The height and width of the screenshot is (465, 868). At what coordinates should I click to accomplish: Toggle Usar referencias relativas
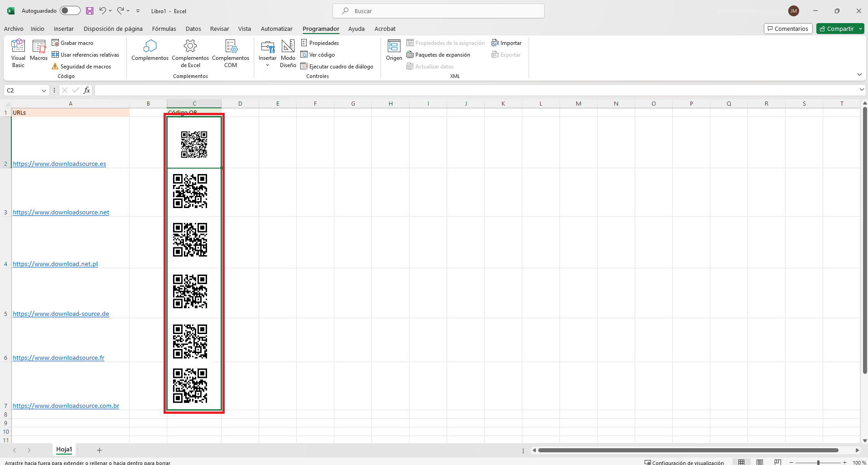[86, 54]
